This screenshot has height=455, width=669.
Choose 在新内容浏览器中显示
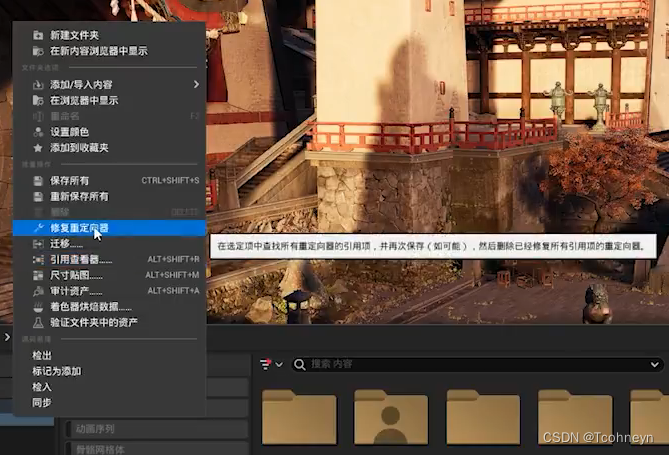[109, 51]
